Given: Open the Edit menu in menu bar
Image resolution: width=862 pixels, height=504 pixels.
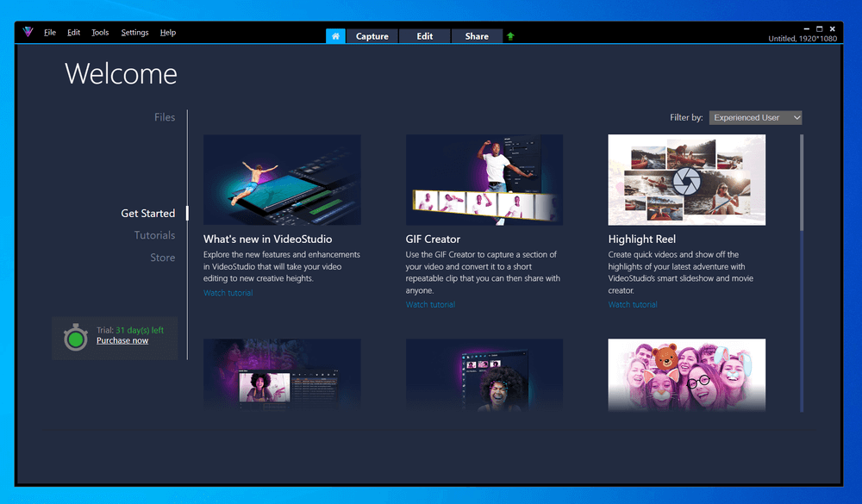Looking at the screenshot, I should tap(73, 33).
